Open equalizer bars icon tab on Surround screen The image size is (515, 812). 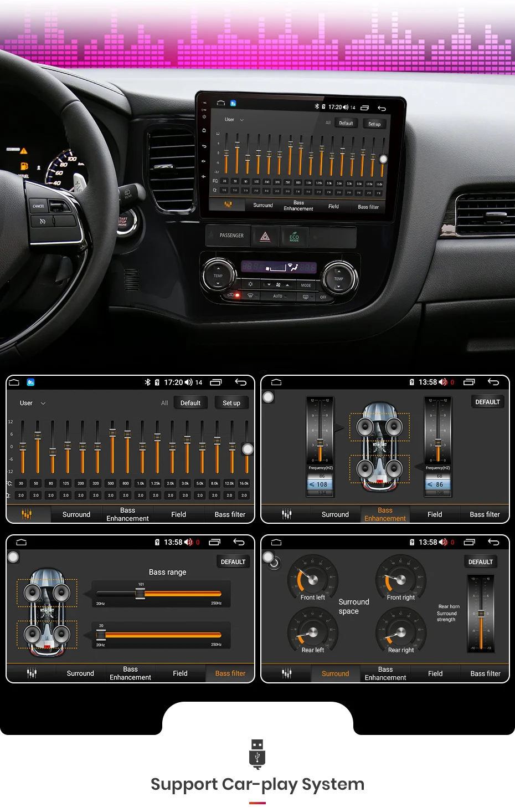click(286, 673)
